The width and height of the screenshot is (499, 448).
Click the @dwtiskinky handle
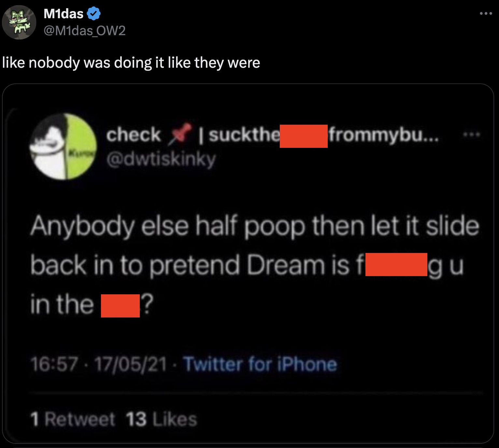click(x=161, y=160)
